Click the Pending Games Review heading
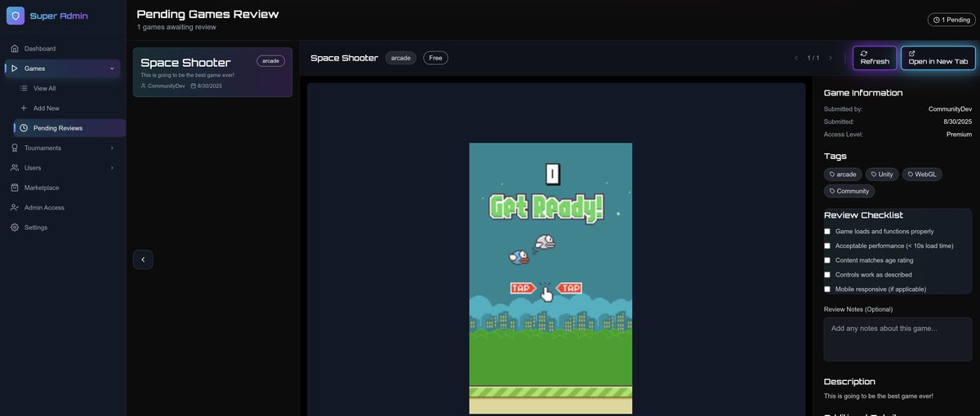Screen dimensions: 980x416 tap(207, 14)
